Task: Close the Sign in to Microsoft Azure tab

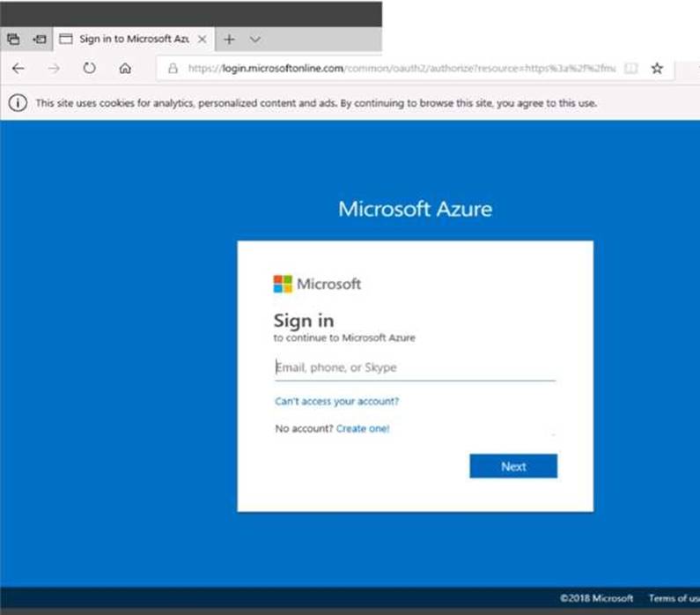Action: 202,40
